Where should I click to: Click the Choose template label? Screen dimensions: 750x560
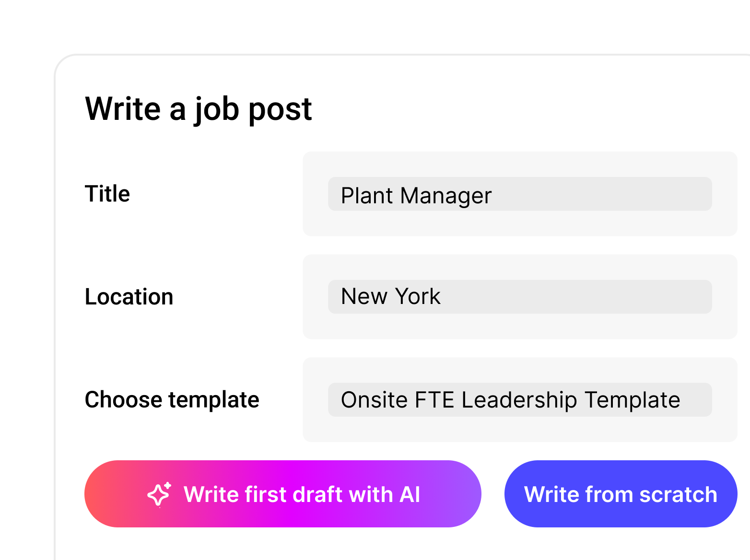(172, 399)
